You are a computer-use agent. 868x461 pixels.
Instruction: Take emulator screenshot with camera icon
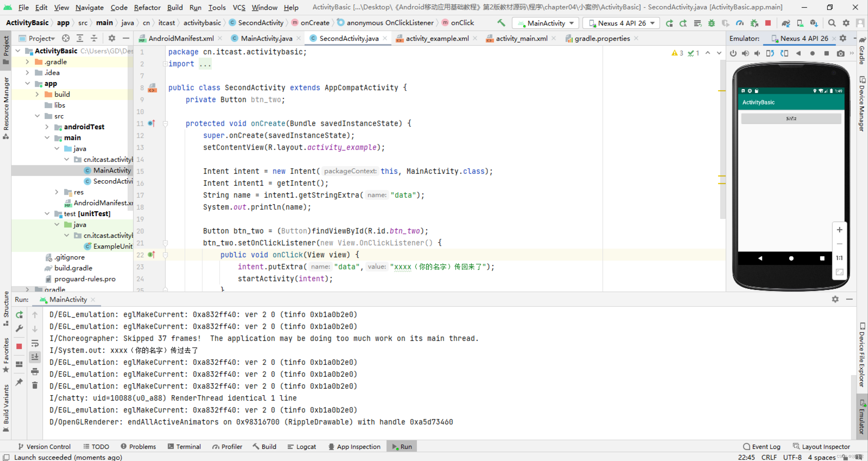pos(841,53)
